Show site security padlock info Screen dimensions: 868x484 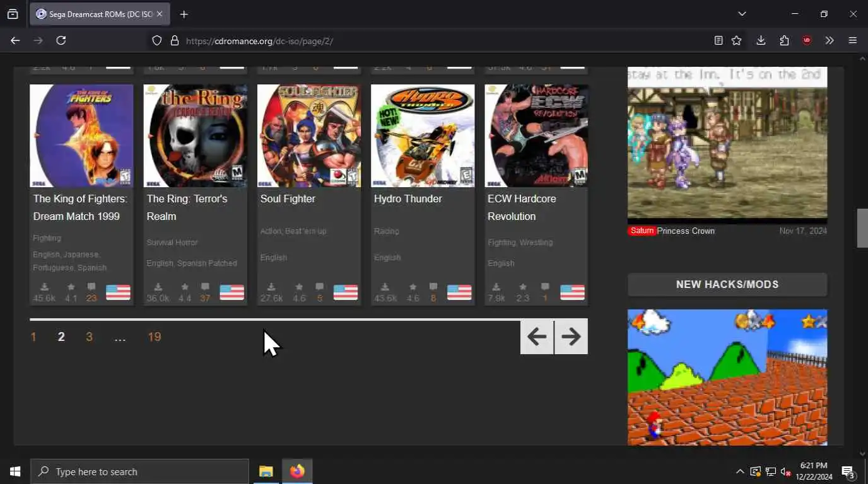click(x=175, y=40)
